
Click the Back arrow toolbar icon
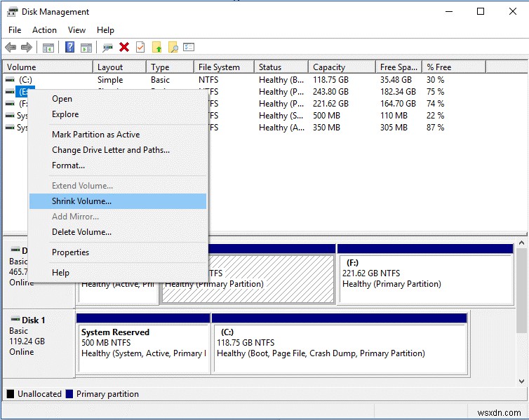click(11, 47)
